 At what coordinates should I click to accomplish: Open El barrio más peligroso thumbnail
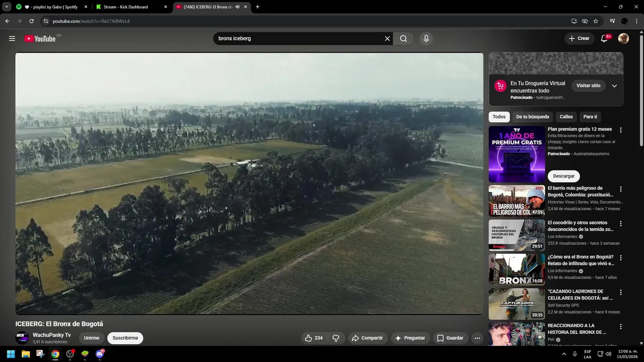517,201
